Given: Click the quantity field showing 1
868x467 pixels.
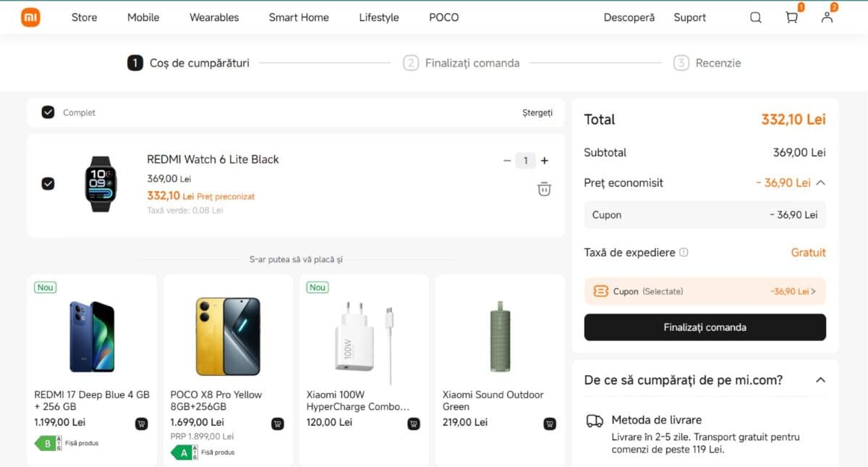Looking at the screenshot, I should point(526,161).
